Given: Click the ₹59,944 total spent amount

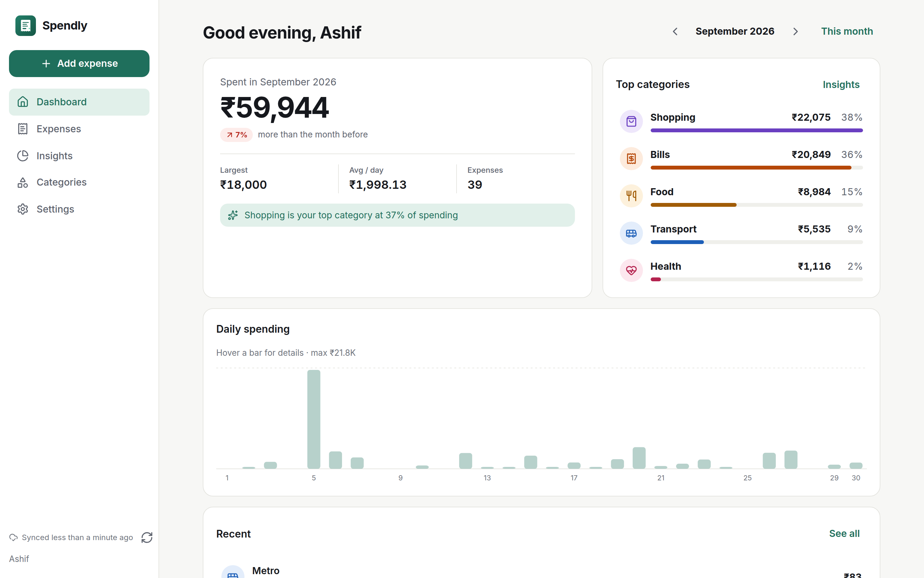Looking at the screenshot, I should [275, 108].
